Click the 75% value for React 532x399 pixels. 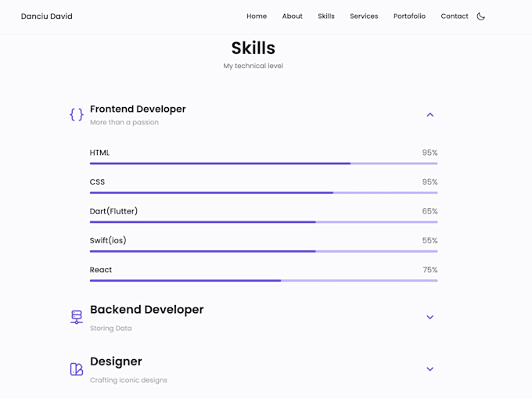tap(430, 270)
